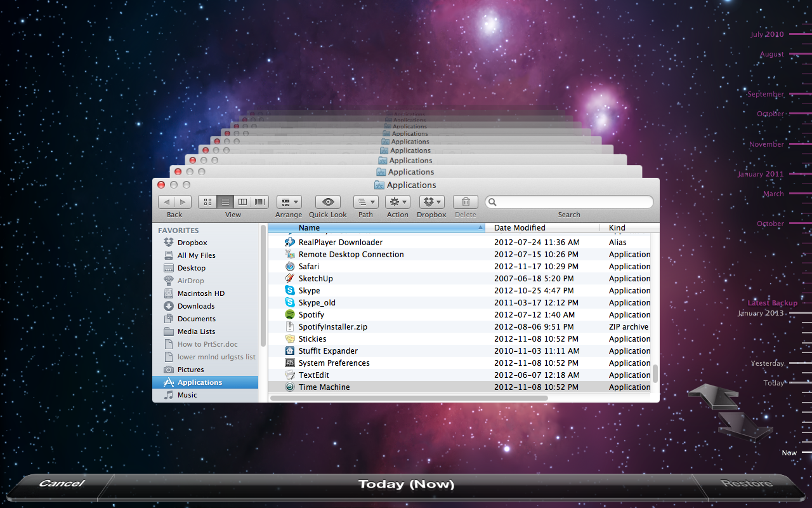
Task: Click the Spotify app icon
Action: tap(290, 314)
